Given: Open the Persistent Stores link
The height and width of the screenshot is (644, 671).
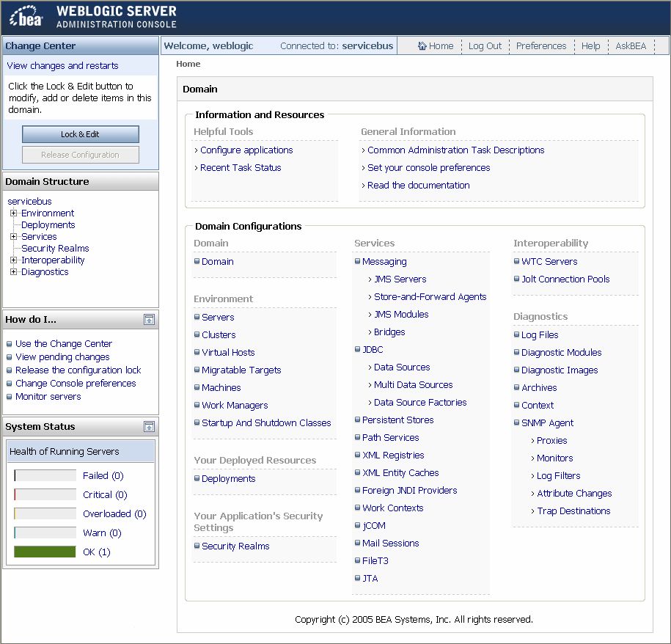Looking at the screenshot, I should point(397,420).
